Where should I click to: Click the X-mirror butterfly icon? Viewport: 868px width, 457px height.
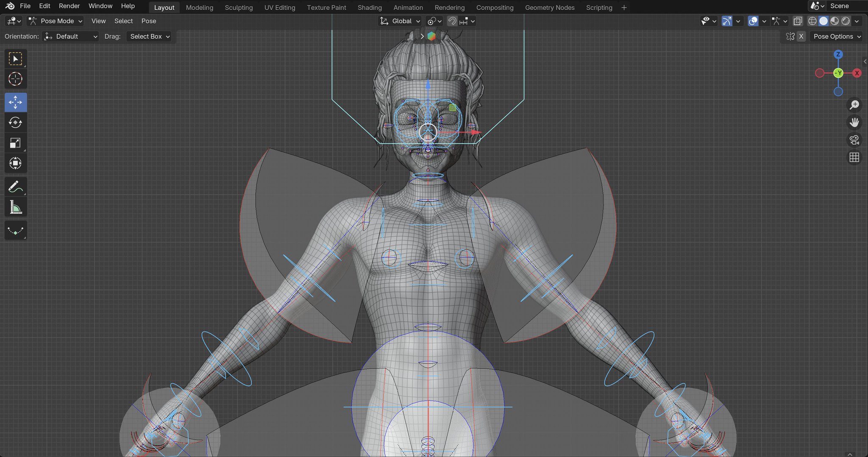[x=790, y=36]
